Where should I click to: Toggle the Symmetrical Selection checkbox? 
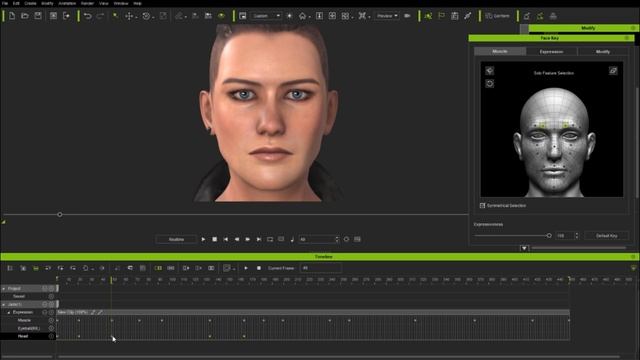[482, 206]
